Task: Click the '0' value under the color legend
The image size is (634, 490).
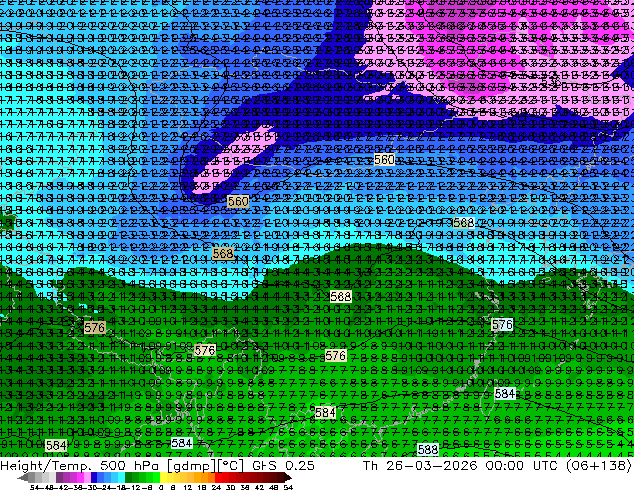Action: (x=161, y=487)
